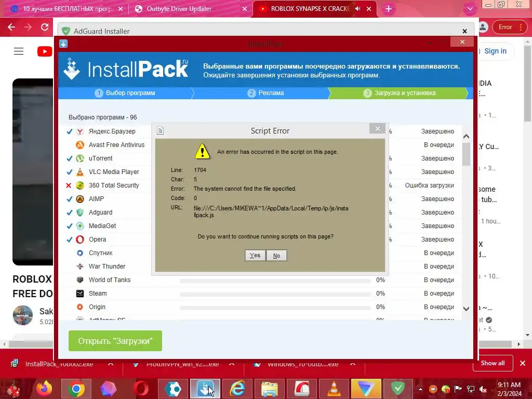The image size is (532, 399).
Task: Click the Adguard shield icon in list
Action: point(79,212)
